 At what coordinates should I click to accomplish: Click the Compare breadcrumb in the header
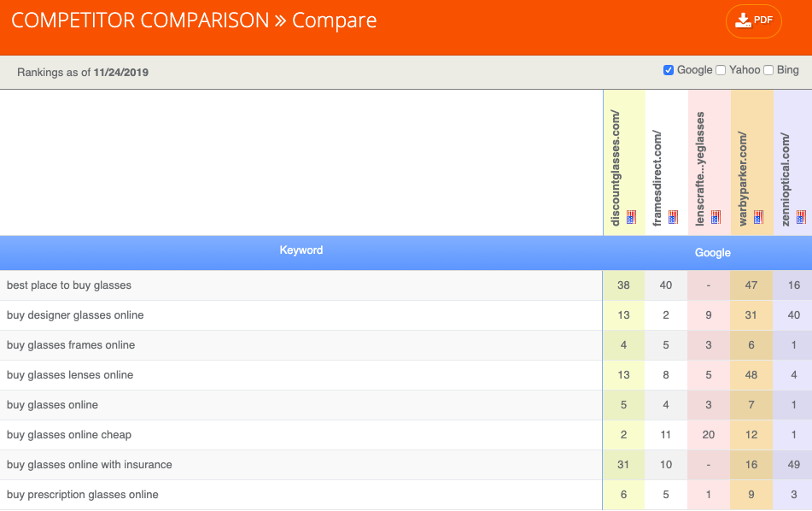334,21
